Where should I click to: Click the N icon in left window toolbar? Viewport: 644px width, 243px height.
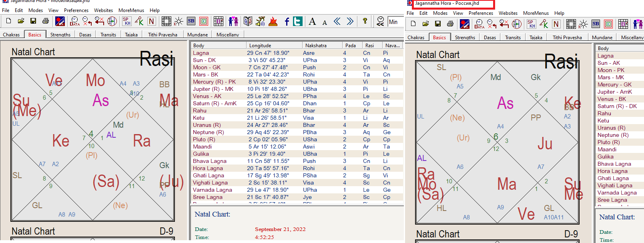151,21
